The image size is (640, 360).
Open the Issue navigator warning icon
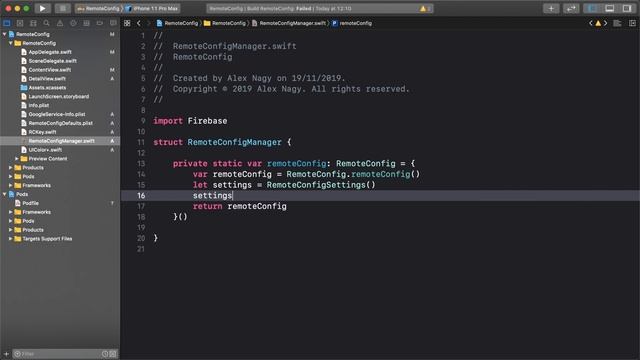click(x=60, y=23)
